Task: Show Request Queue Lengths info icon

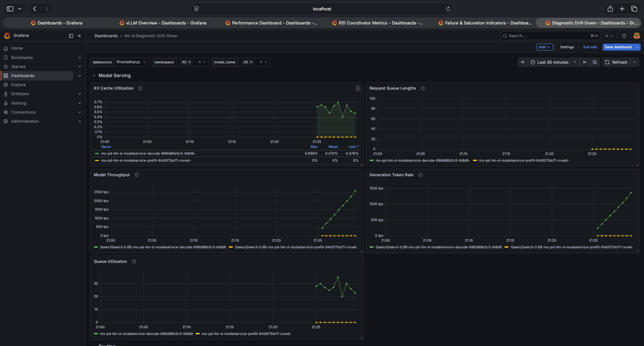Action: pos(423,89)
